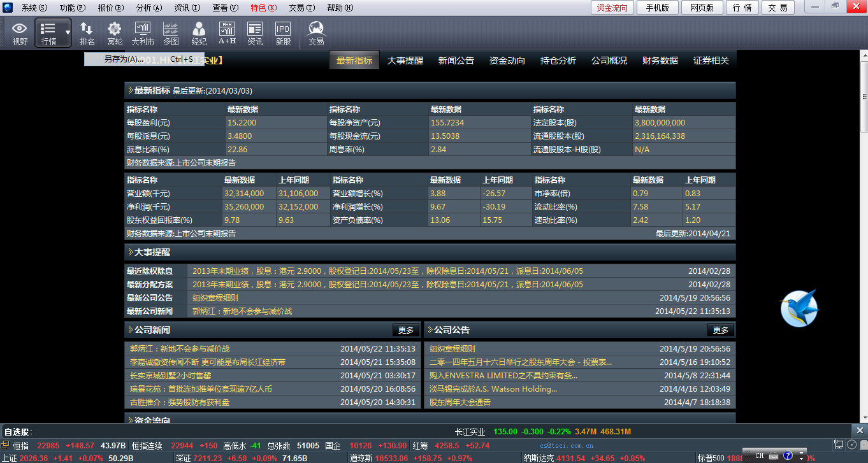Screen dimensions: 868x463
Task: Open the 资讯 news toolbar icon
Action: coord(255,33)
